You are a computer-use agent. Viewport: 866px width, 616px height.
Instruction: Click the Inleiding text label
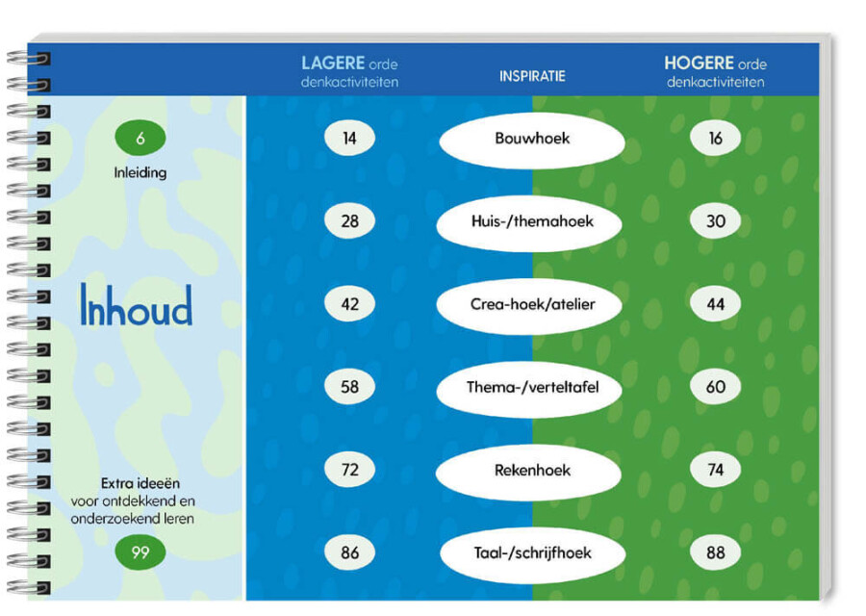coord(140,173)
